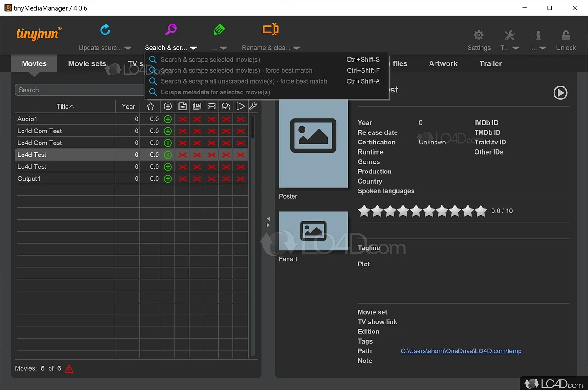
Task: Switch to the Movie sets tab
Action: (x=87, y=64)
